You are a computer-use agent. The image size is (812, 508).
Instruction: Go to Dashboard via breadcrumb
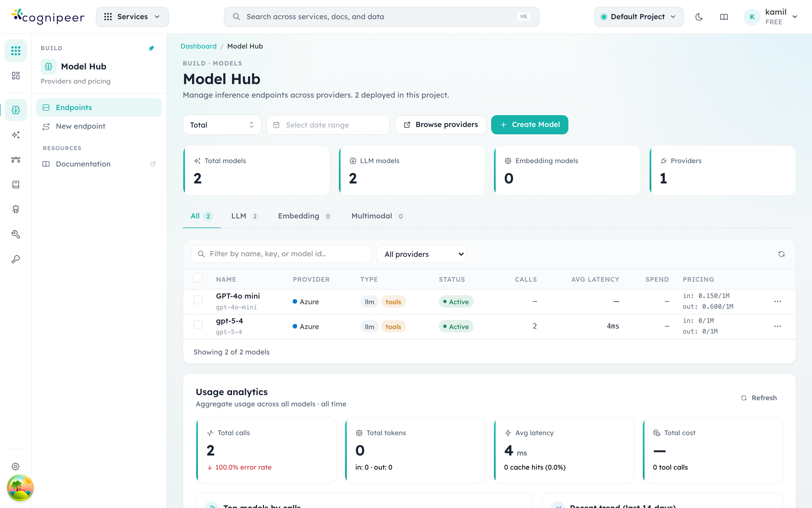coord(199,46)
